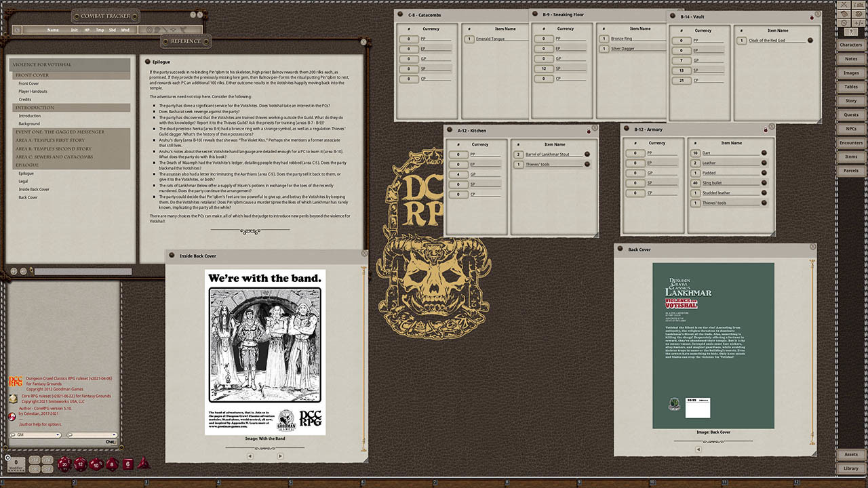Roll the red d12 die
868x488 pixels.
(80, 464)
